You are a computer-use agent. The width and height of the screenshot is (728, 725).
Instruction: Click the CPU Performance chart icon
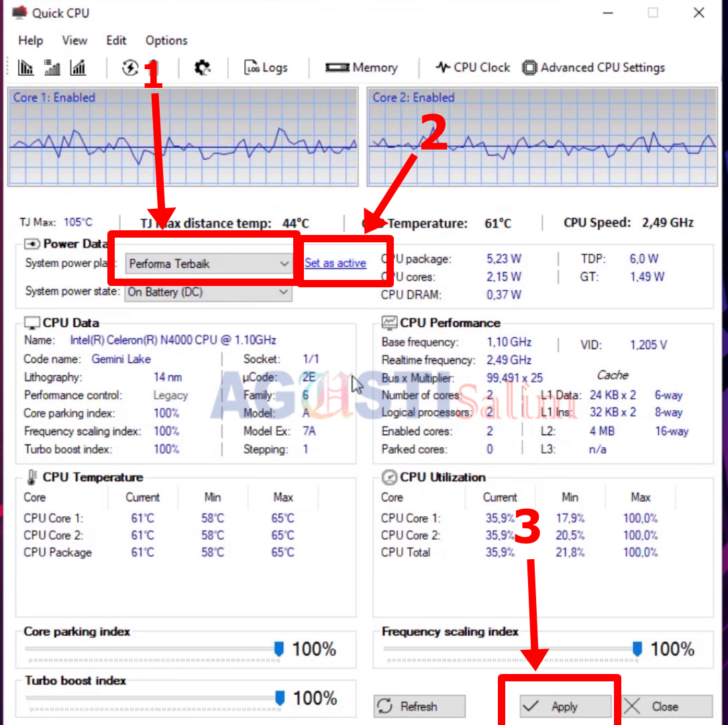[x=389, y=323]
